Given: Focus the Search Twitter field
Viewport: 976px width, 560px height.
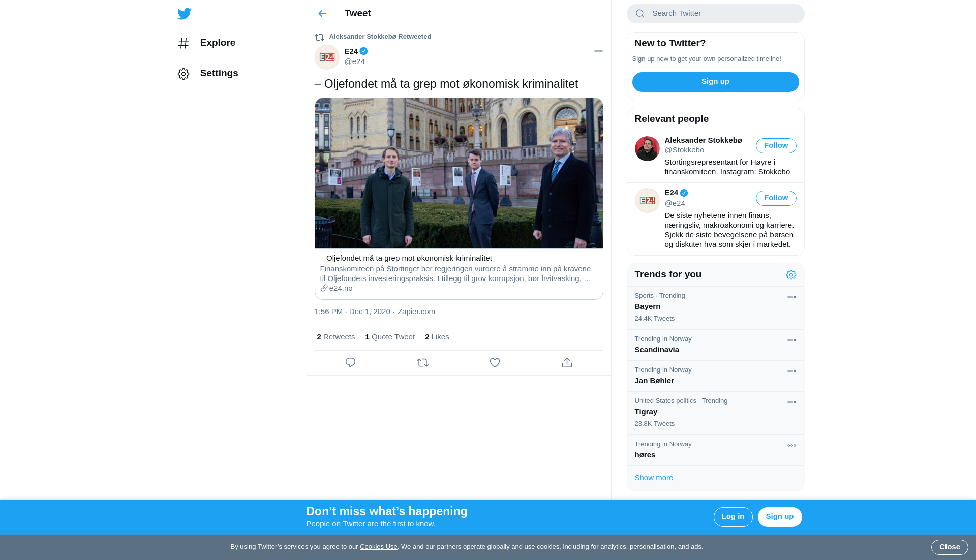Looking at the screenshot, I should [715, 14].
